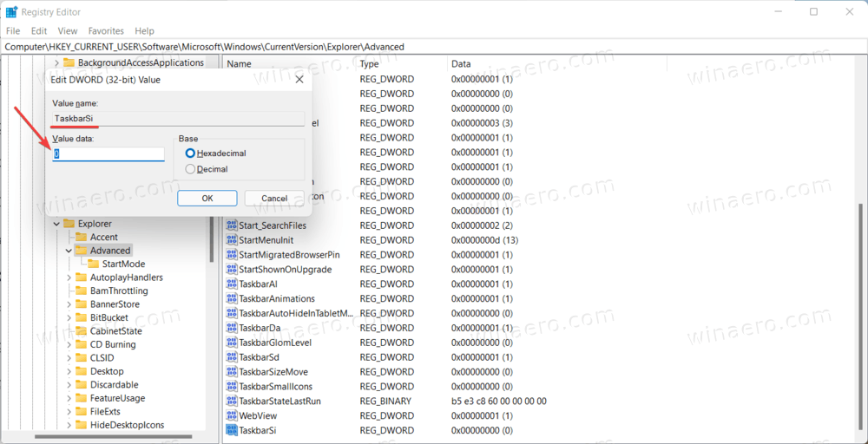
Task: Collapse the Explorer tree node
Action: 56,224
